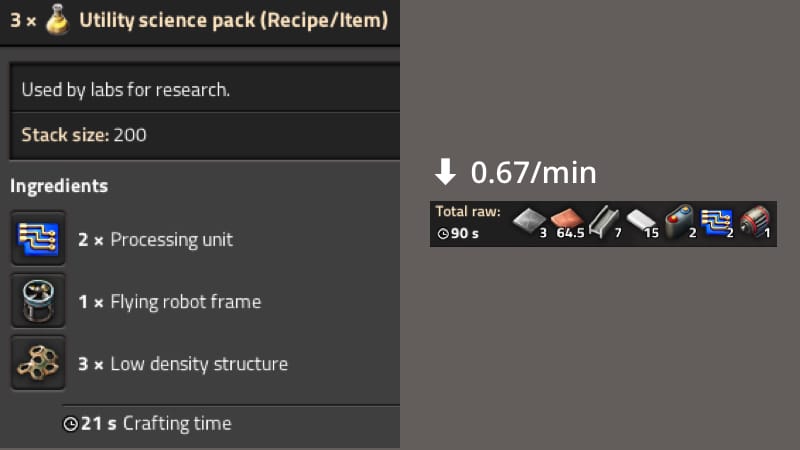This screenshot has width=800, height=450.
Task: Click the "2 × Processing unit" text
Action: click(x=155, y=240)
